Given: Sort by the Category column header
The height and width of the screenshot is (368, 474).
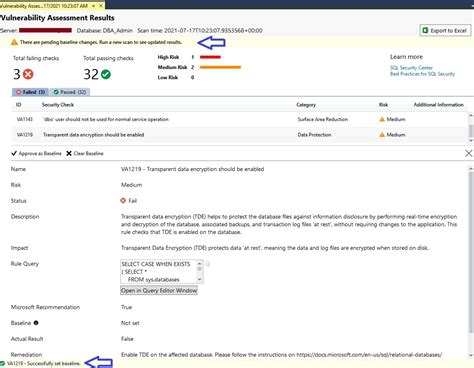Looking at the screenshot, I should [306, 105].
